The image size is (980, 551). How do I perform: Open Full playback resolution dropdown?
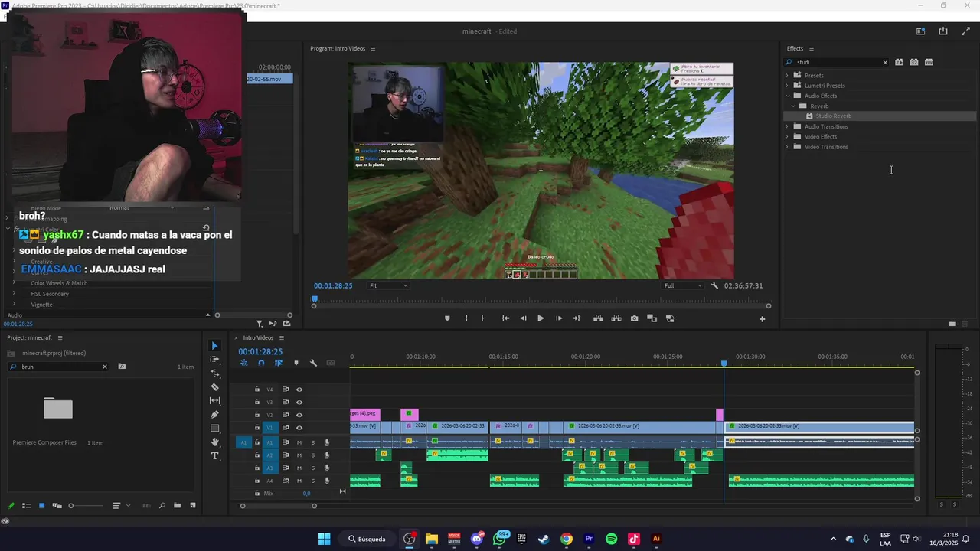click(683, 285)
